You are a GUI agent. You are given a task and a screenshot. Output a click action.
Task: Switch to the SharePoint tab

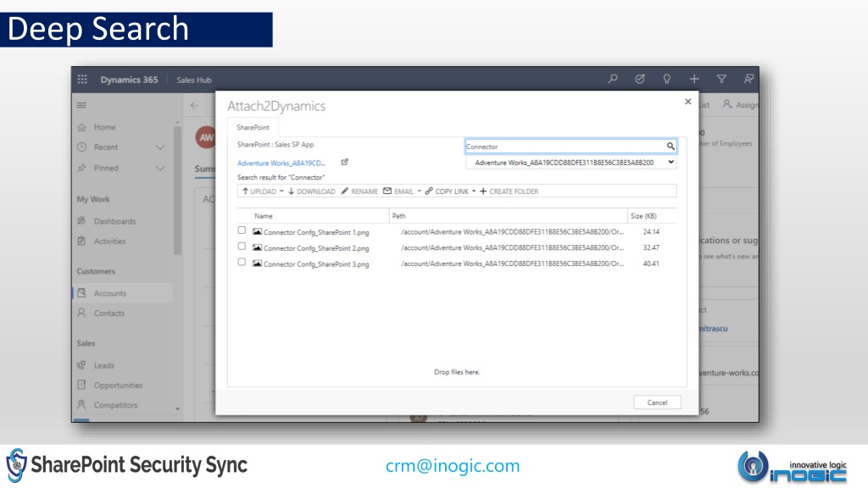pos(253,127)
